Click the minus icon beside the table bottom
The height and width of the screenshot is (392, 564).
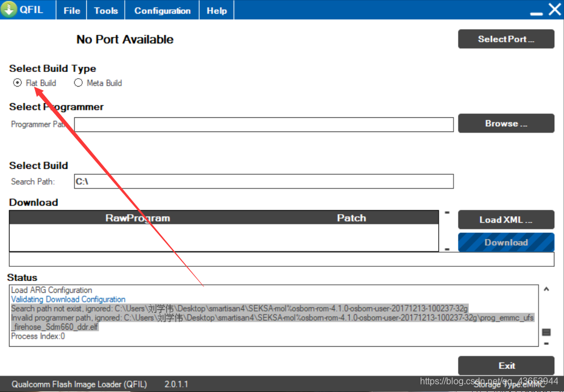(x=447, y=249)
